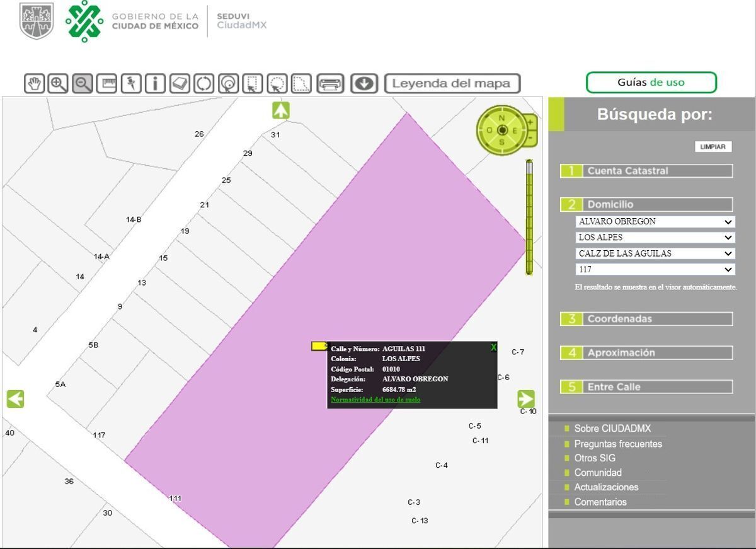Open Normatividad del uso de suelo link
This screenshot has width=756, height=549.
[375, 400]
